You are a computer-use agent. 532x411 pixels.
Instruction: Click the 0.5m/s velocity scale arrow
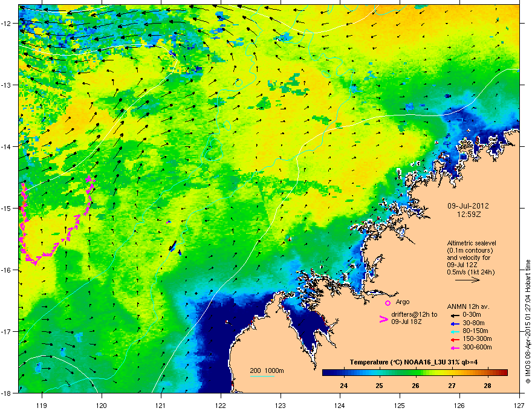pos(467,280)
